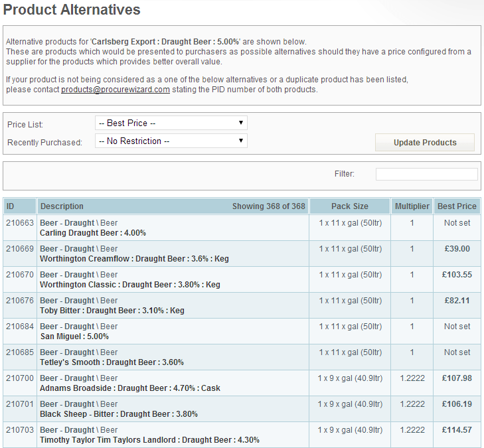Select product ID 210685
Screen dimensions: 484x448
click(x=20, y=352)
